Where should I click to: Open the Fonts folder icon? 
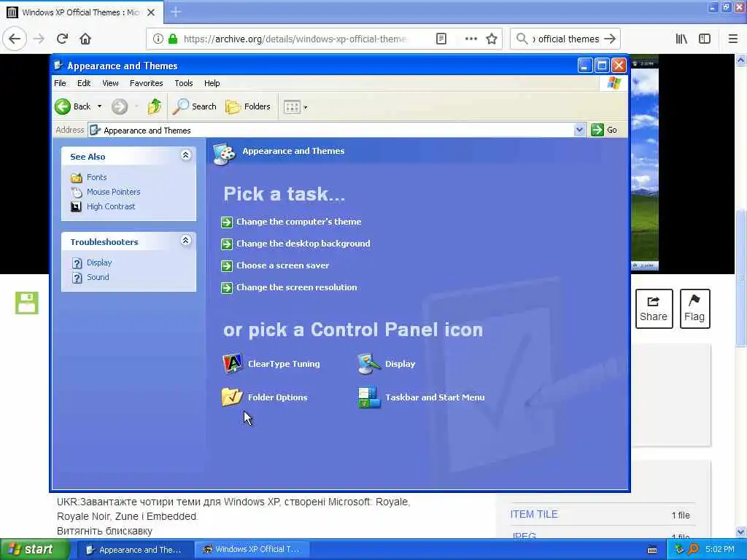pyautogui.click(x=76, y=178)
